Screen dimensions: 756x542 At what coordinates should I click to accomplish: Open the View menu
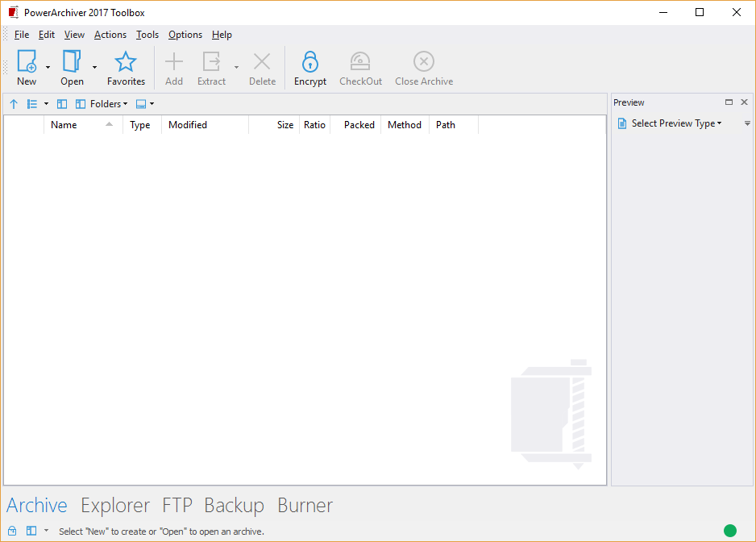(x=74, y=35)
